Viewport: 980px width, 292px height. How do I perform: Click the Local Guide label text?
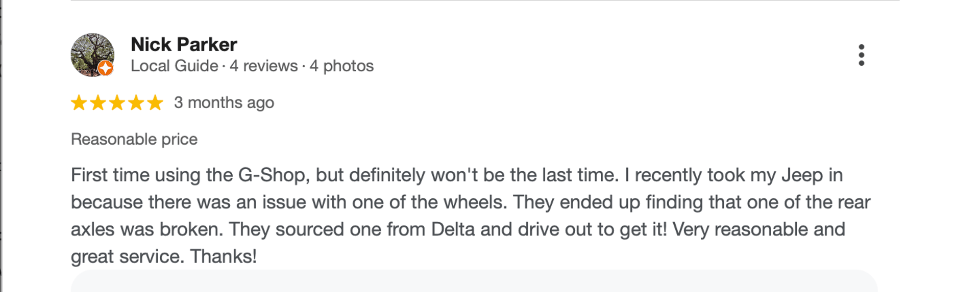tap(174, 66)
